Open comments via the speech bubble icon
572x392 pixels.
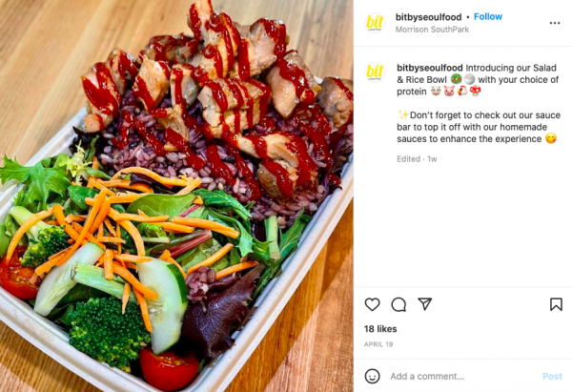tap(398, 304)
